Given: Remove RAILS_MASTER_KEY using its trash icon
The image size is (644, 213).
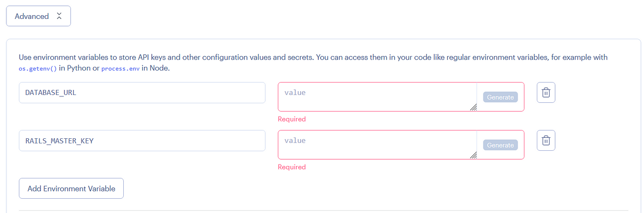Looking at the screenshot, I should point(546,141).
